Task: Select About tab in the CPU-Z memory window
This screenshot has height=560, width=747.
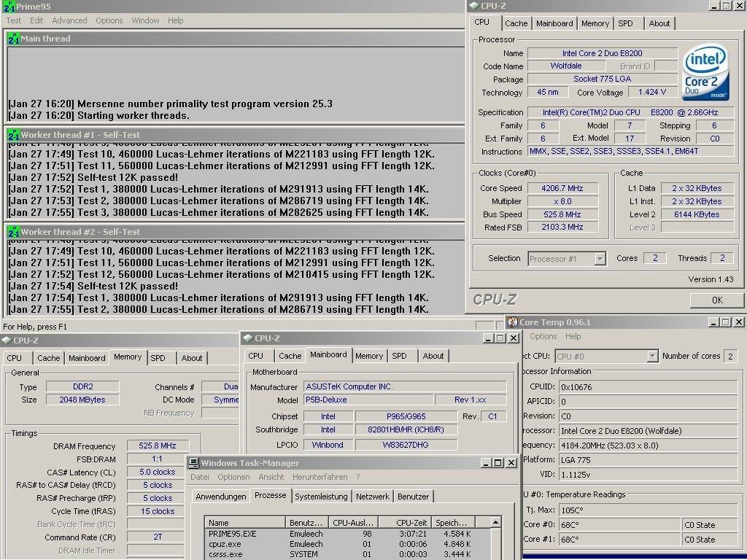Action: pyautogui.click(x=192, y=358)
